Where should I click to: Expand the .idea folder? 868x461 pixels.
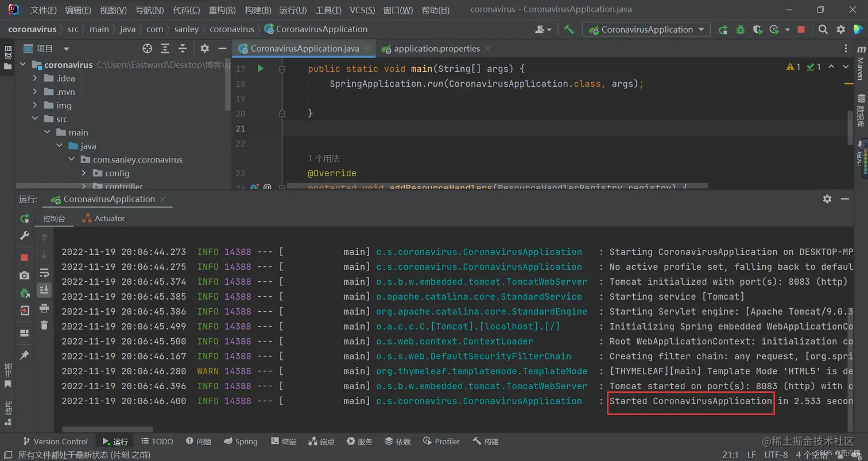click(35, 78)
